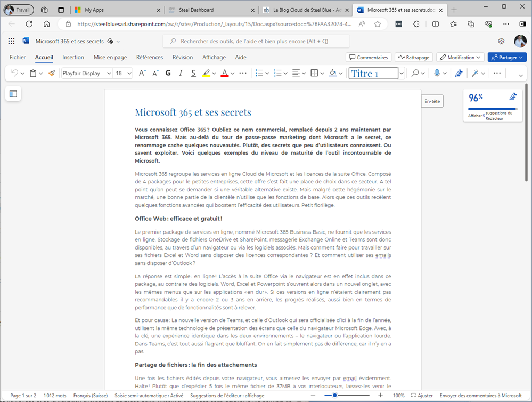Switch to the Mise en page tab
Image resolution: width=532 pixels, height=402 pixels.
110,57
